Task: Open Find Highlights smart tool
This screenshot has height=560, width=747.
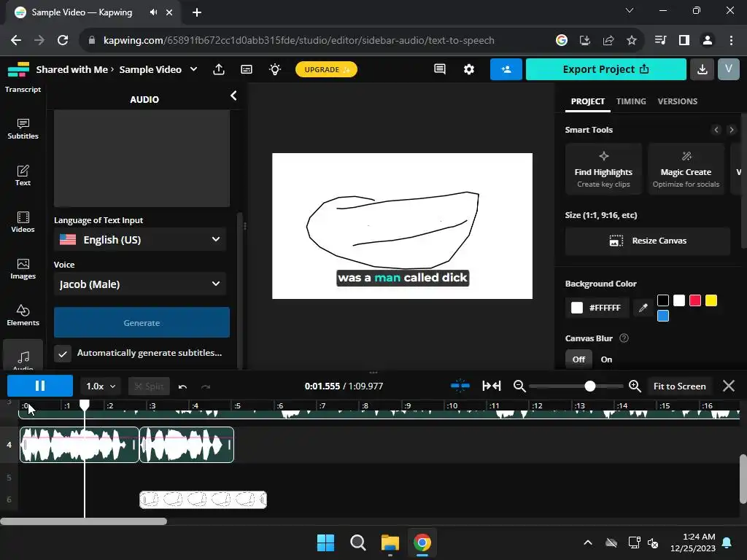Action: (x=603, y=169)
